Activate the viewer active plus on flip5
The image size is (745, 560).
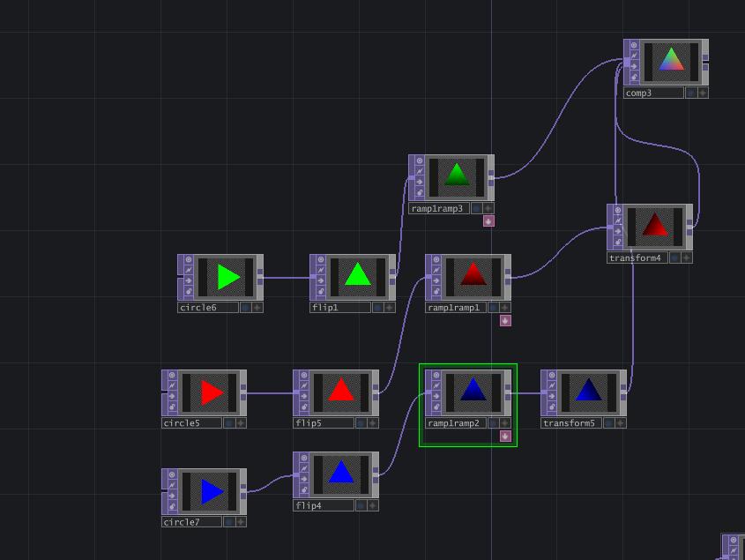(x=372, y=423)
